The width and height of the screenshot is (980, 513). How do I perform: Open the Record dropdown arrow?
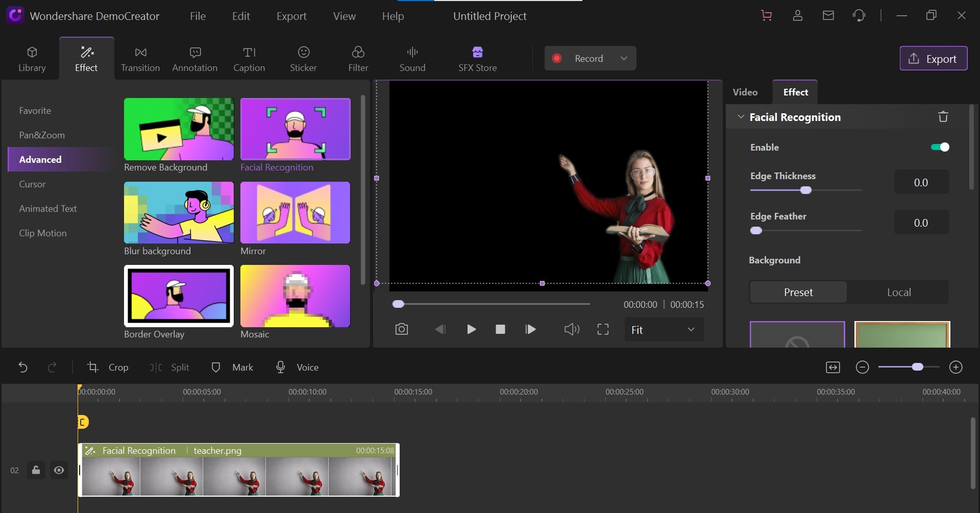pyautogui.click(x=624, y=58)
